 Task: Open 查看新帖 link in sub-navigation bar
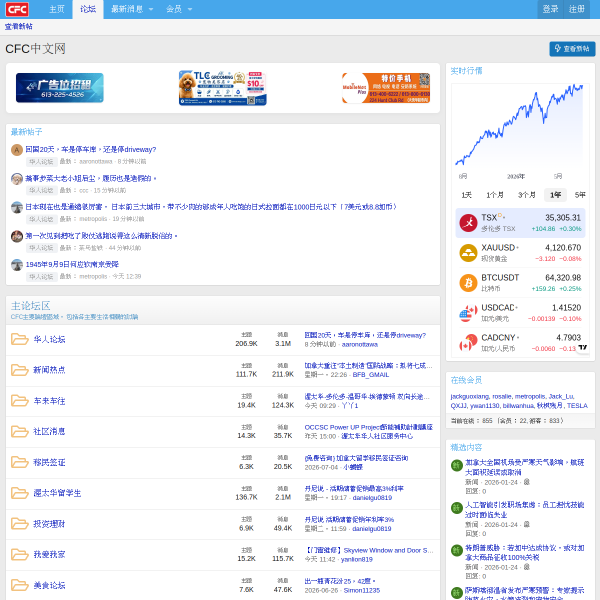tap(18, 26)
